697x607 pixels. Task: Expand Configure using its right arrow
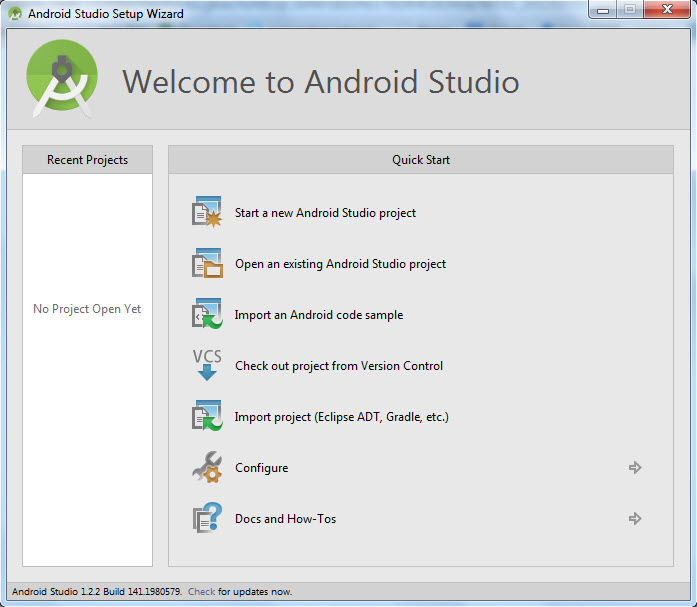(635, 467)
